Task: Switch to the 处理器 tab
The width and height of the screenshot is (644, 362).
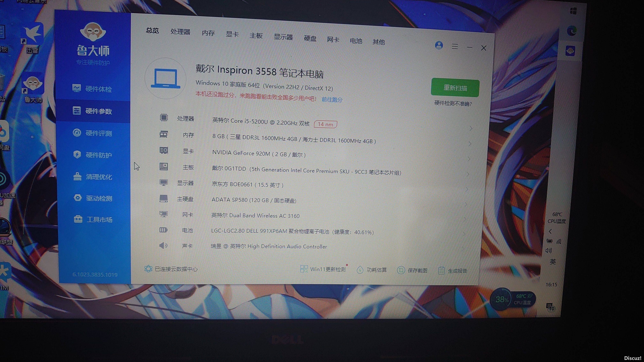Action: tap(180, 32)
